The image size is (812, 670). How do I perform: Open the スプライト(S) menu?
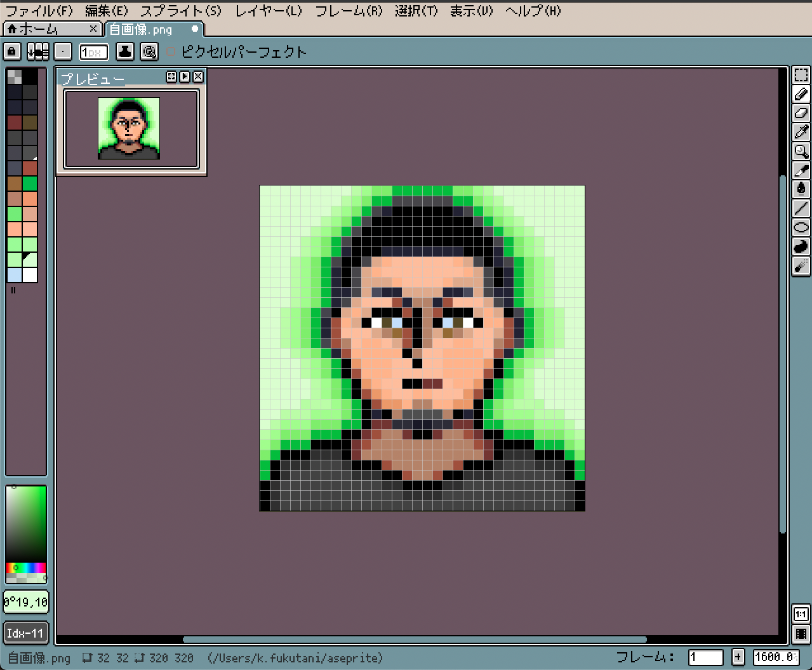coord(181,11)
